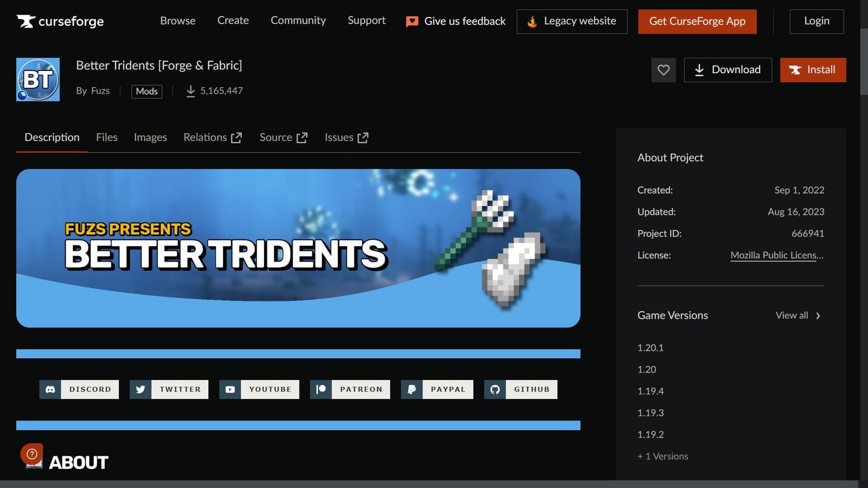This screenshot has width=868, height=488.
Task: Click the Install button
Action: [x=813, y=69]
